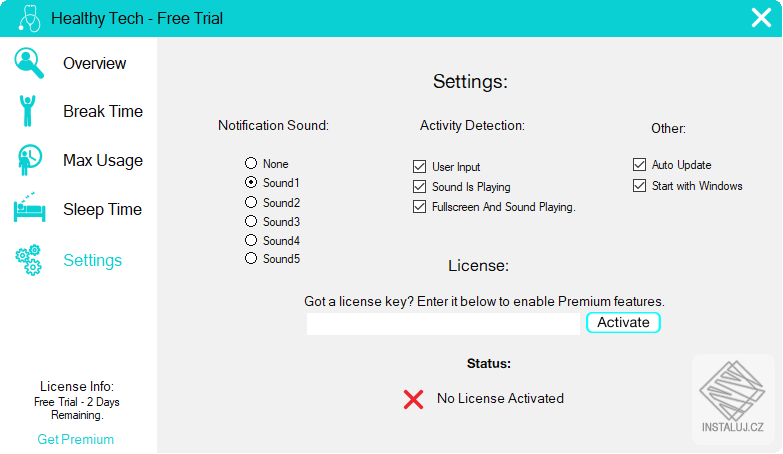
Task: Close the Healthy Tech window
Action: pos(761,18)
